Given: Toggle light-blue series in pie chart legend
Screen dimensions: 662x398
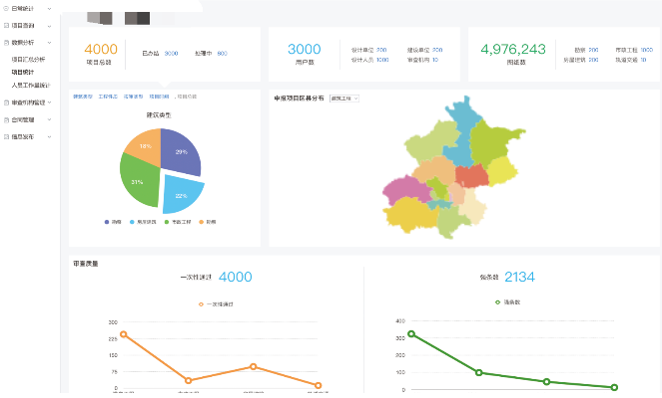Looking at the screenshot, I should coord(132,222).
